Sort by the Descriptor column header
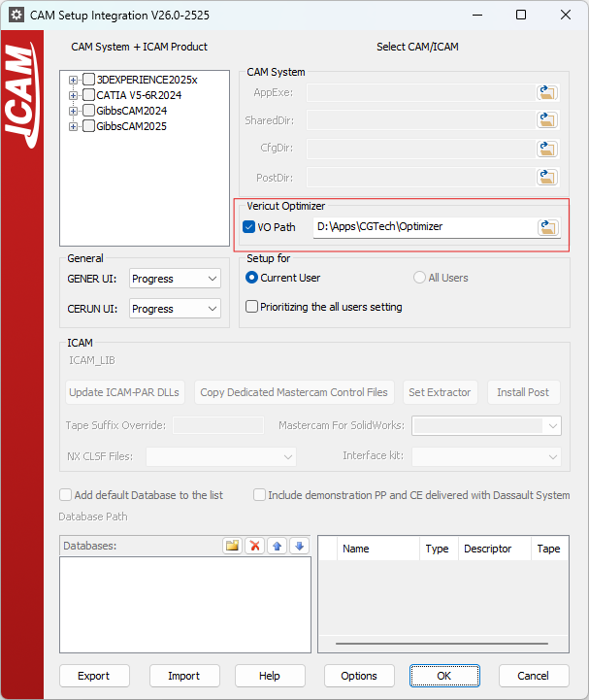Screen dimensions: 589x700 [495, 549]
